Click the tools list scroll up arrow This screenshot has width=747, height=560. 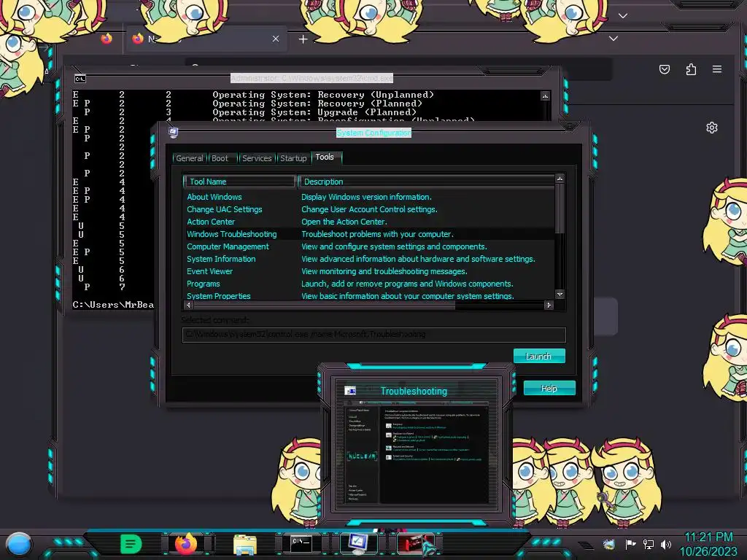(560, 179)
